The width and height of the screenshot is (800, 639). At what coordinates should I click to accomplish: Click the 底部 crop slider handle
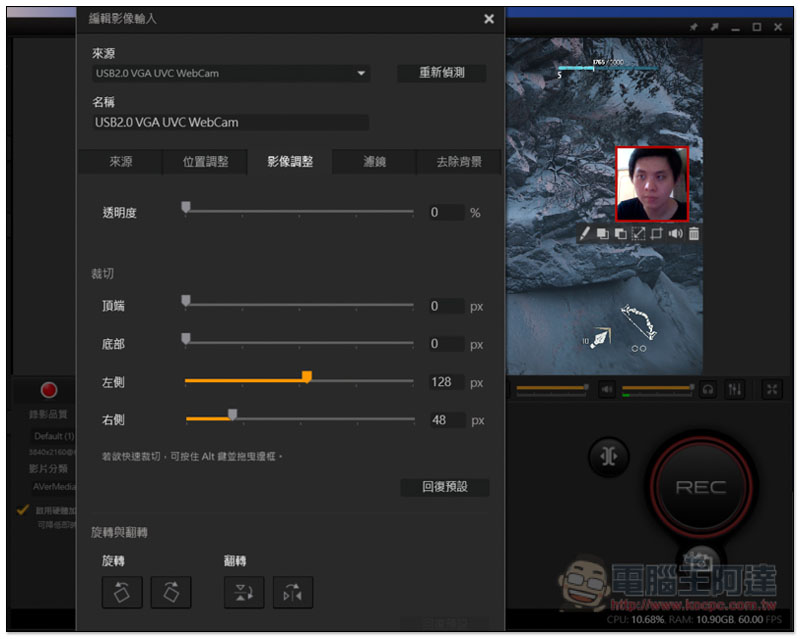tap(186, 338)
